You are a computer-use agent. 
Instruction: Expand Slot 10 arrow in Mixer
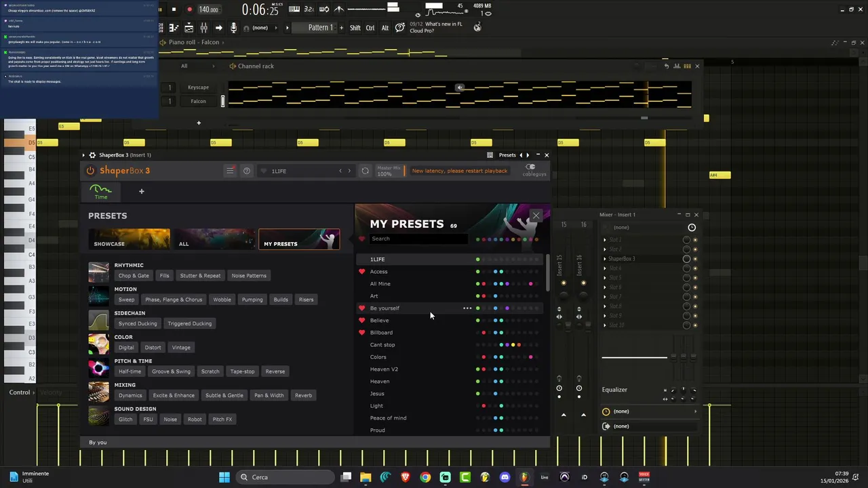(605, 325)
